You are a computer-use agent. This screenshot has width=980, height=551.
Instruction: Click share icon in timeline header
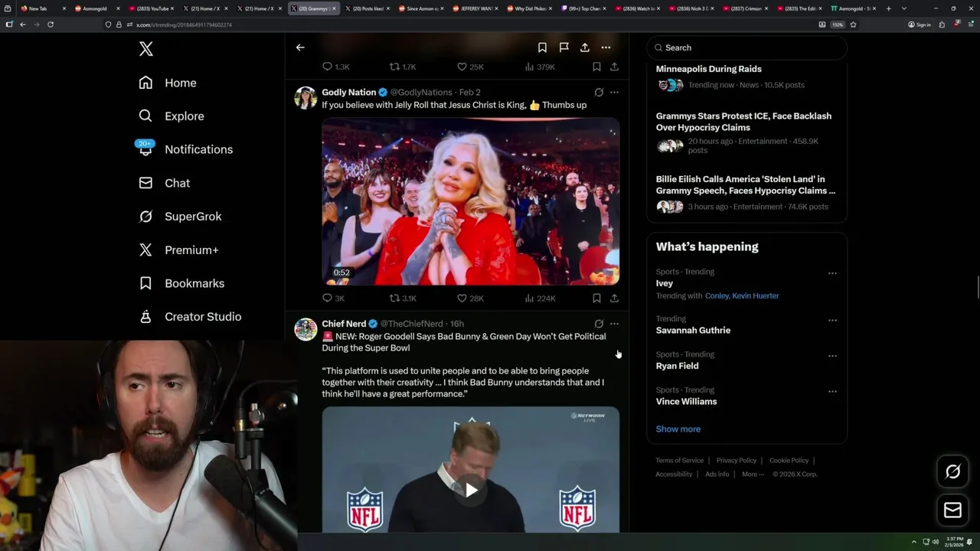[x=585, y=47]
